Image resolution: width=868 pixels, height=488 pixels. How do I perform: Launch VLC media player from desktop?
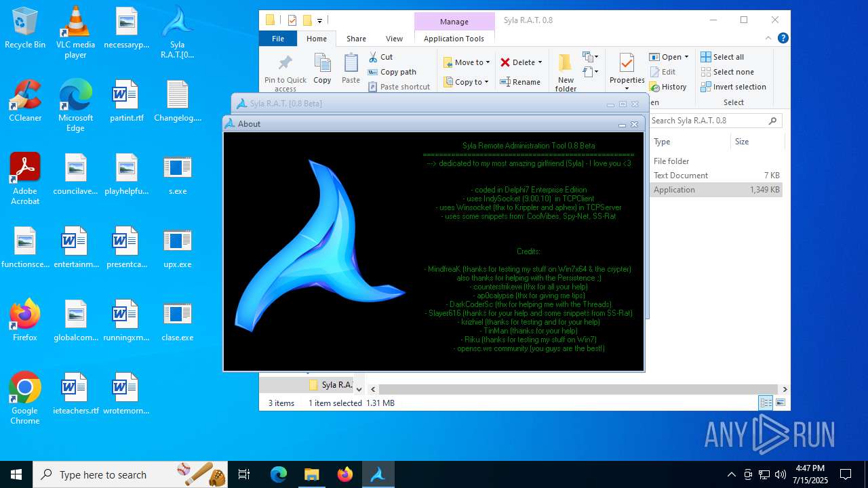[75, 33]
